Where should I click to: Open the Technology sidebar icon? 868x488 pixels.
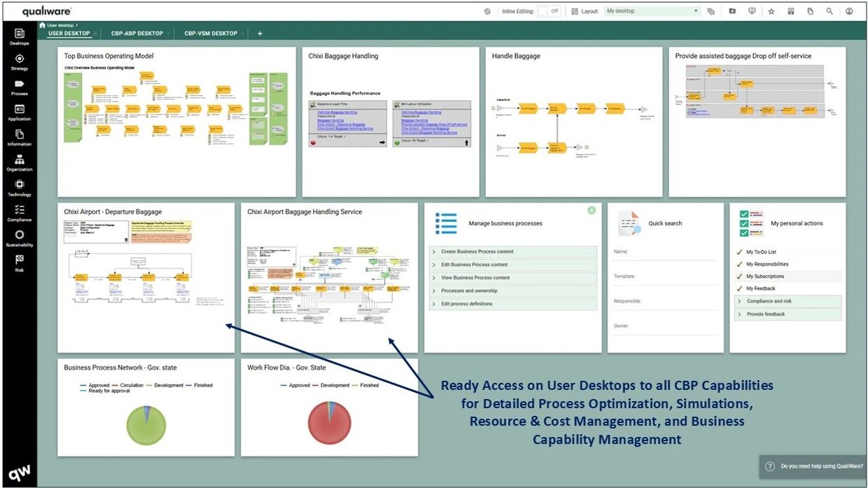(19, 186)
